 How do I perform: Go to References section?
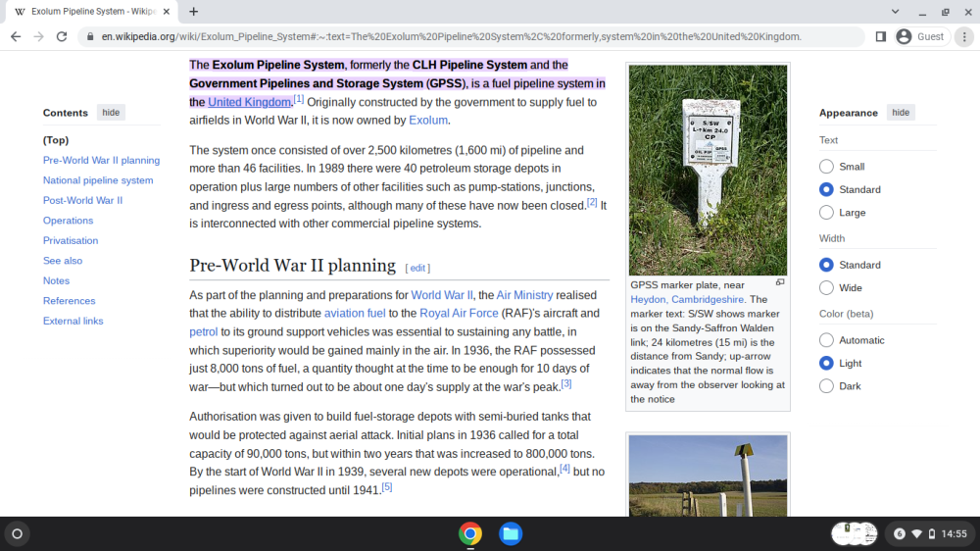(70, 301)
